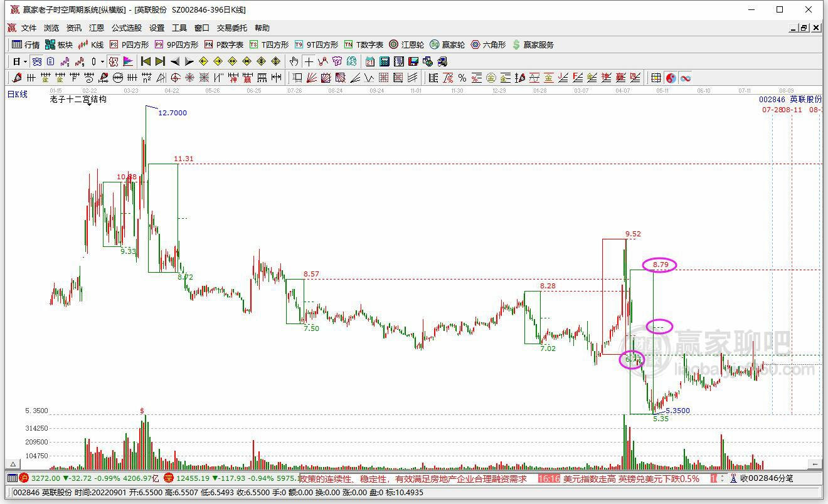Click the 11.31 red price level label
Image resolution: width=828 pixels, height=504 pixels.
(184, 159)
